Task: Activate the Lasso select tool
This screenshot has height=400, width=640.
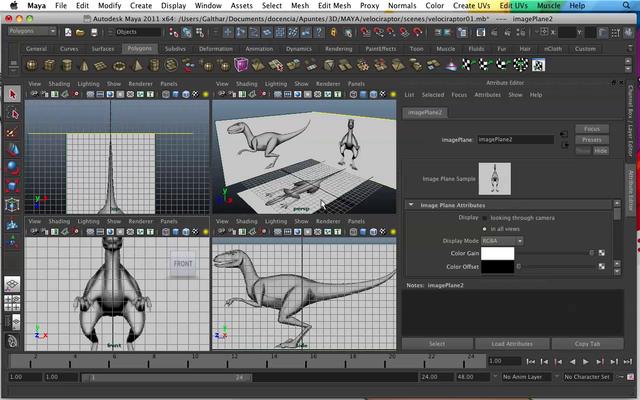Action: (12, 114)
